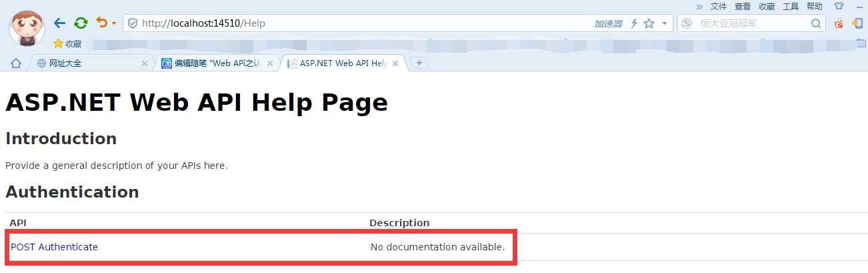Open dropdown beside the orange undo icon
The height and width of the screenshot is (273, 868).
coord(114,24)
